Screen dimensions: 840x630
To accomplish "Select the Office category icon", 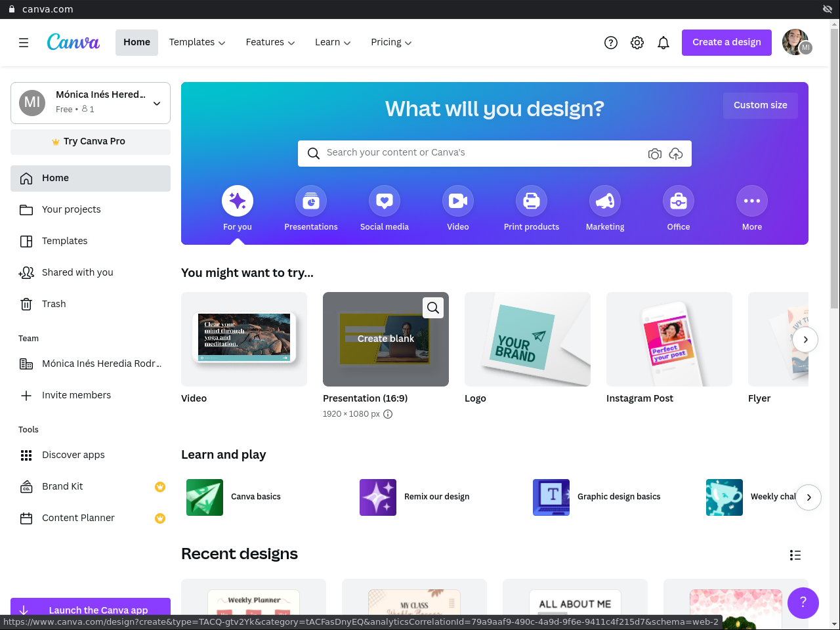I will pyautogui.click(x=679, y=201).
